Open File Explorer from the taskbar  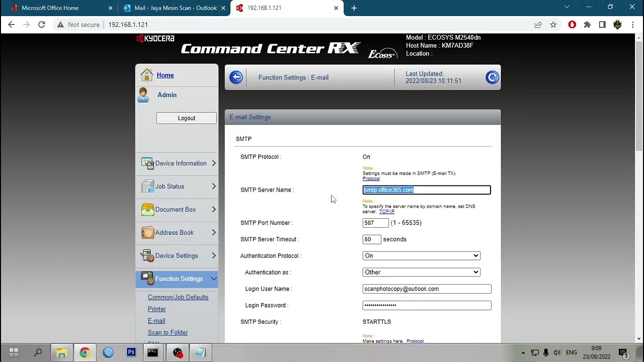click(x=61, y=352)
